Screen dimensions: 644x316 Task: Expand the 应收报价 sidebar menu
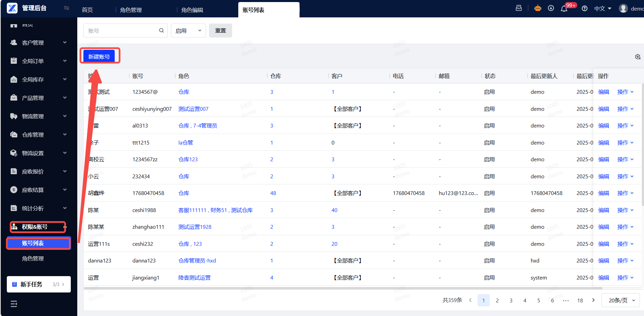pos(38,171)
